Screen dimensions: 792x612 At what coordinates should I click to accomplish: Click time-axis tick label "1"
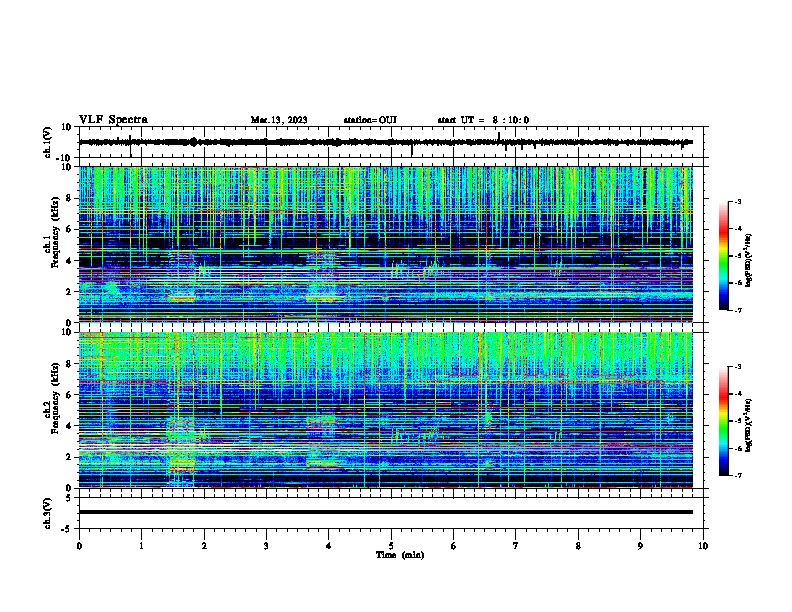click(142, 546)
